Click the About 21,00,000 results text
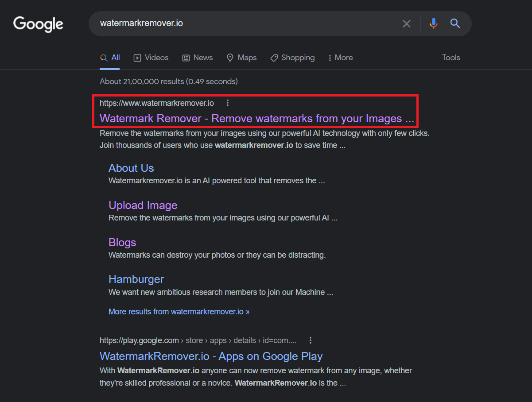 coord(169,81)
